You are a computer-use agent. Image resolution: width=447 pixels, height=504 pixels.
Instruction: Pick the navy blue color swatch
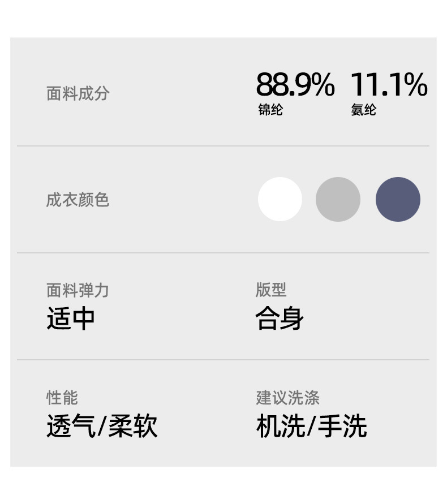coord(398,199)
